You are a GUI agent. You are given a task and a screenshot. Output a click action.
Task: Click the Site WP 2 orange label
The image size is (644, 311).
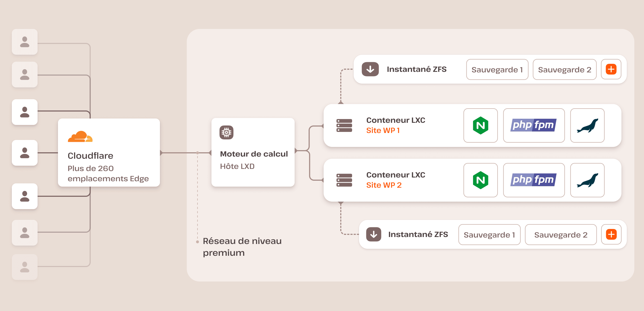point(384,185)
